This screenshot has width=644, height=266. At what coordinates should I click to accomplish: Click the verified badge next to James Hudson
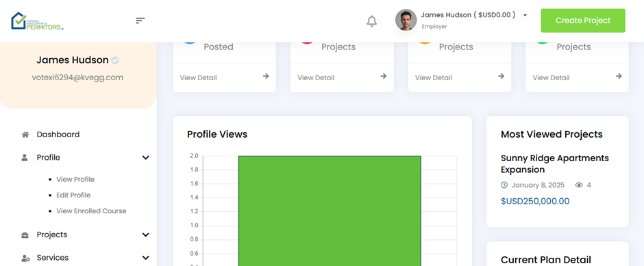[x=115, y=60]
